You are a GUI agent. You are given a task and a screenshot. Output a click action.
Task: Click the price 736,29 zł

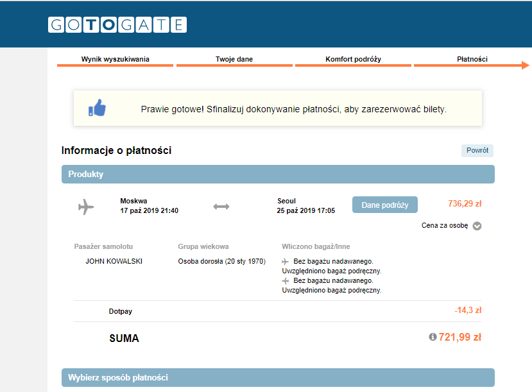(x=465, y=204)
